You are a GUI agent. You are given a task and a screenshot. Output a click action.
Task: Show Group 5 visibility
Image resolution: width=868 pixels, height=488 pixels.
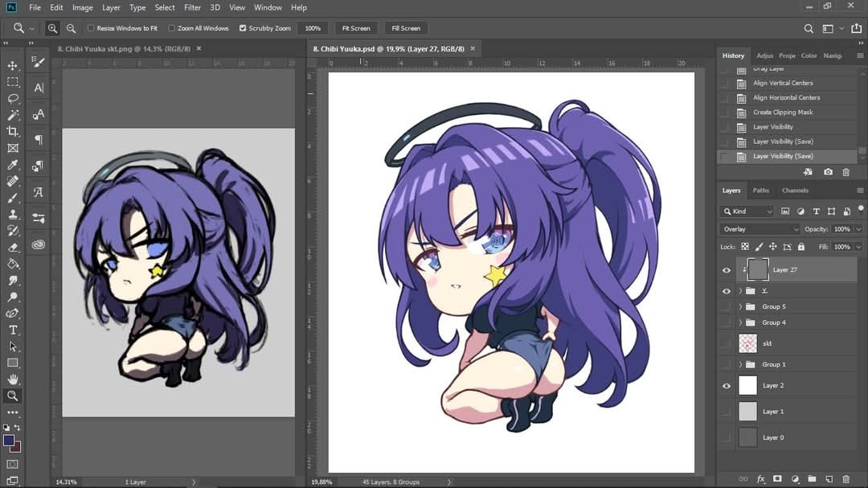[x=727, y=307]
